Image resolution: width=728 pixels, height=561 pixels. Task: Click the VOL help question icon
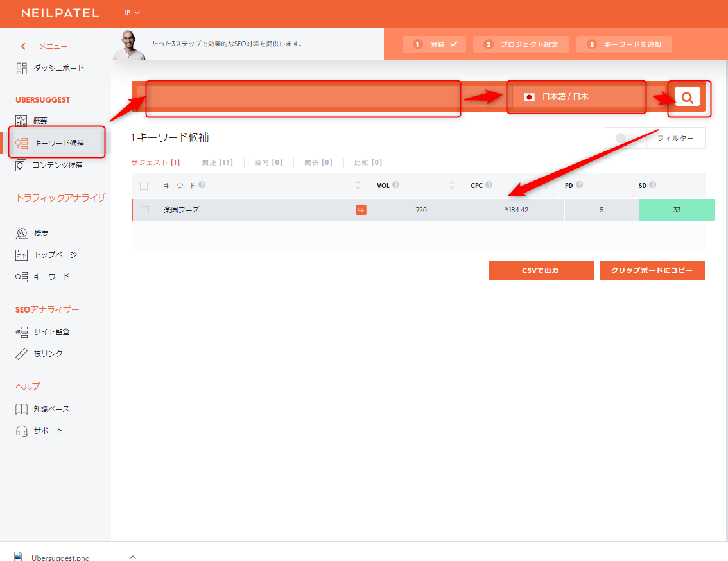(x=395, y=185)
